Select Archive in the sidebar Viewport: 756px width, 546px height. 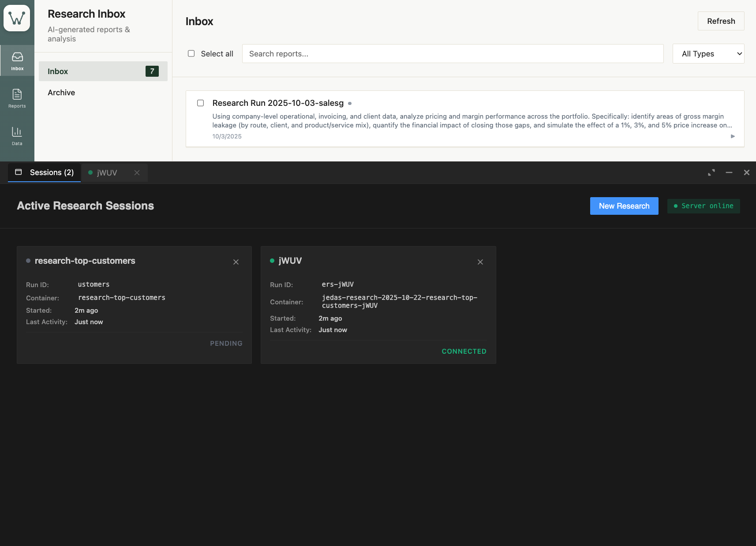[x=61, y=93]
